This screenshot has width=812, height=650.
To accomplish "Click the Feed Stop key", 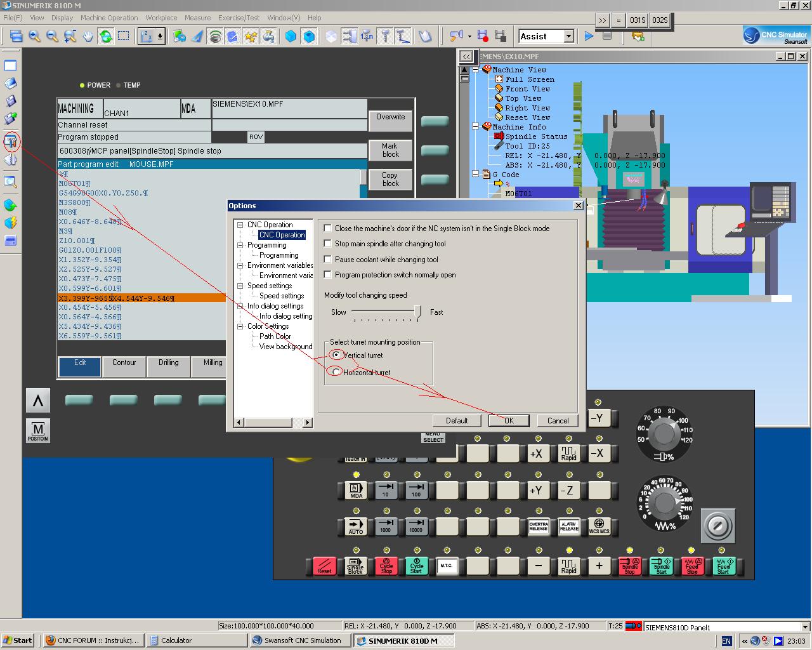I will coord(691,566).
